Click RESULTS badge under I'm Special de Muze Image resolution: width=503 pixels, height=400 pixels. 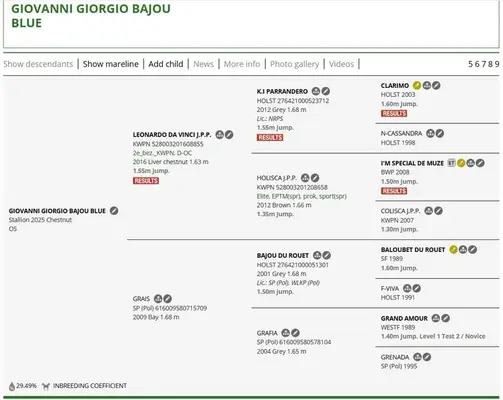click(x=394, y=191)
